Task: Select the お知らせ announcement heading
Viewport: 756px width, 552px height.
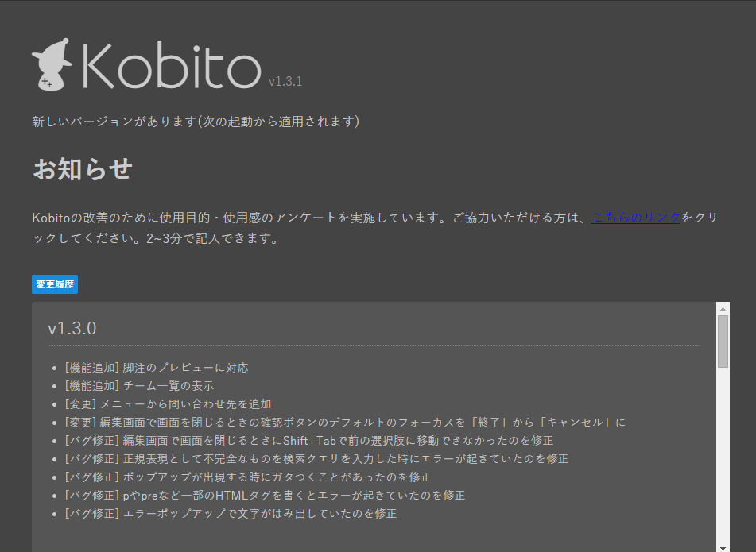Action: (x=83, y=168)
